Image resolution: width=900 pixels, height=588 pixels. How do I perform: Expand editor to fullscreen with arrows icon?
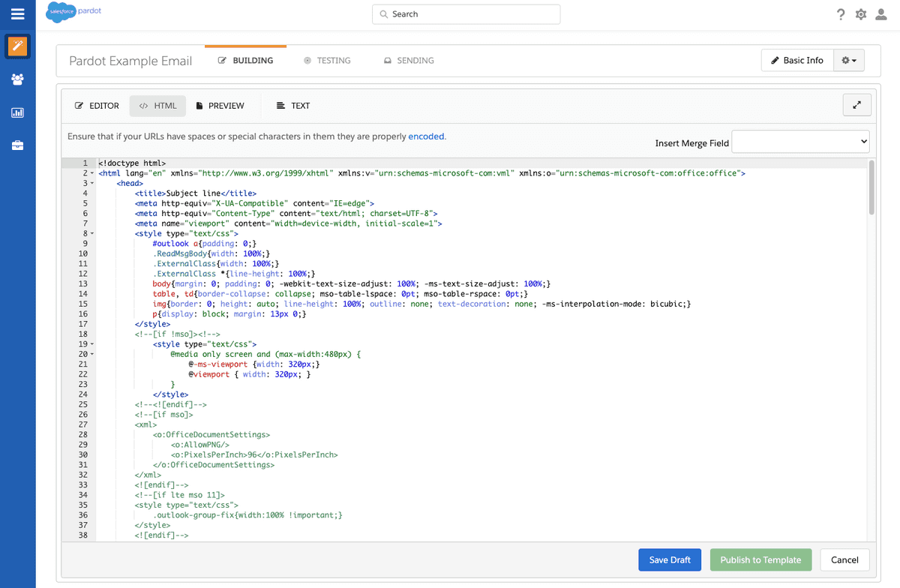point(857,106)
